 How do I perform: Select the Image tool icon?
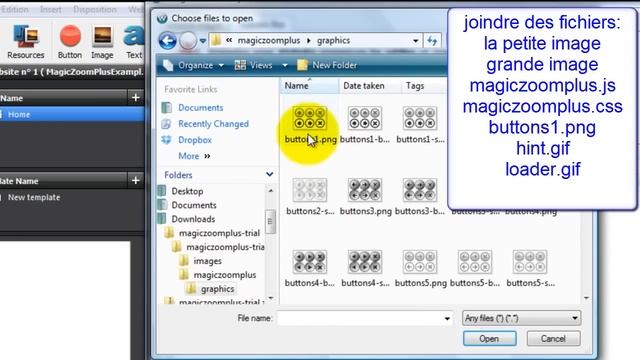pyautogui.click(x=102, y=36)
